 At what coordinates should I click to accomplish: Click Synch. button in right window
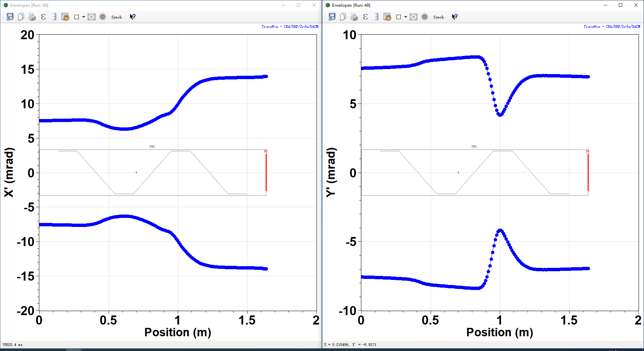click(x=439, y=17)
